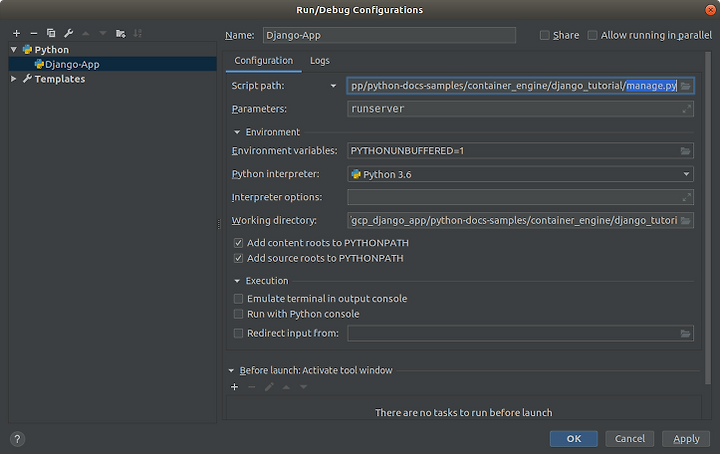Browse for the working directory folder
Viewport: 720px width, 454px height.
[x=686, y=220]
